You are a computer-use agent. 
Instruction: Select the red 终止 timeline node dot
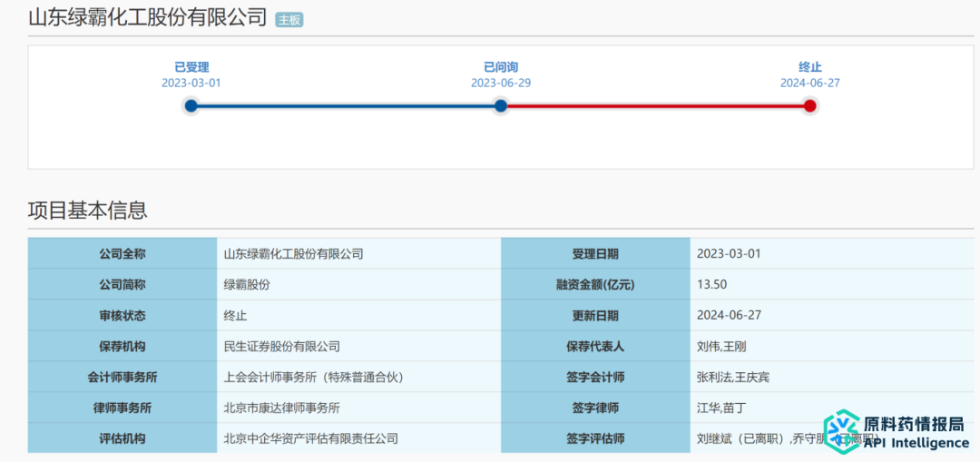point(810,105)
